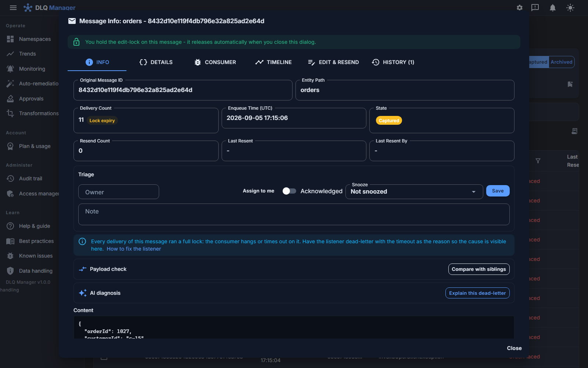Open Data handling
588x368 pixels.
coord(29,271)
